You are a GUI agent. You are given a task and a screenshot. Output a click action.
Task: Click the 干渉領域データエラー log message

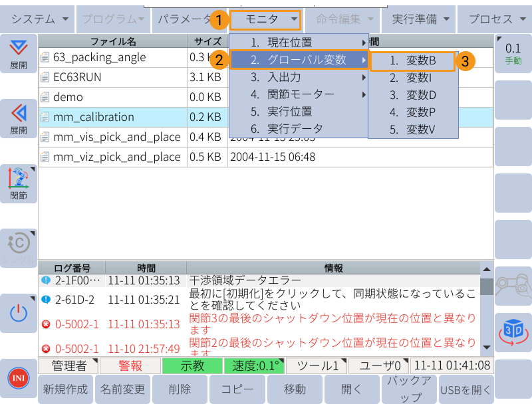pos(245,280)
